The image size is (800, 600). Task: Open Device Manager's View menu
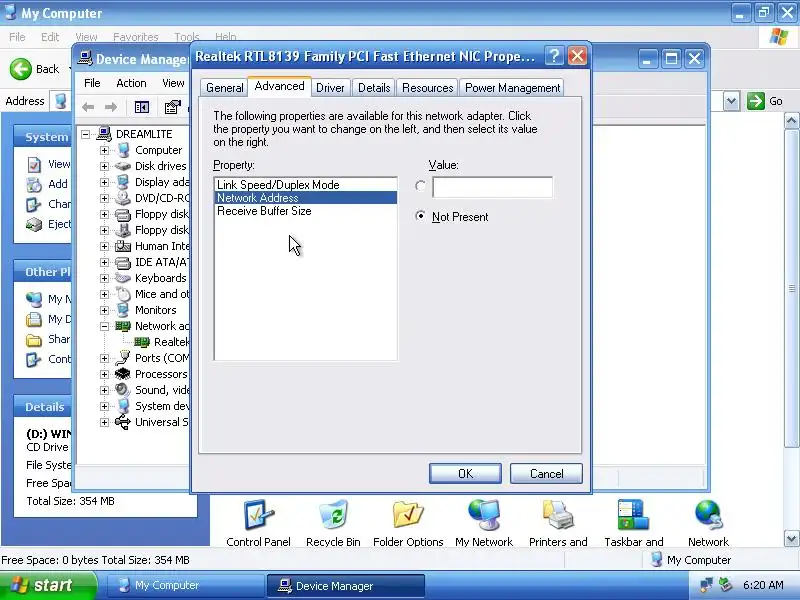click(173, 83)
